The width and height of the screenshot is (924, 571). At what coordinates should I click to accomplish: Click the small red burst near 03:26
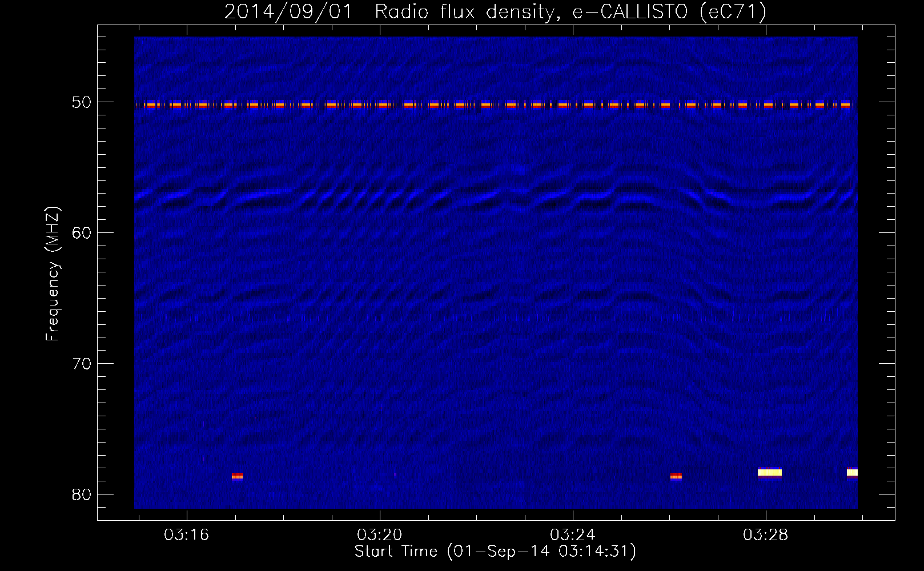point(676,476)
